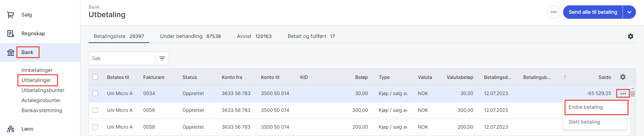Expand the Send alle til betaling dropdown arrow
The height and width of the screenshot is (136, 644).
(x=629, y=12)
